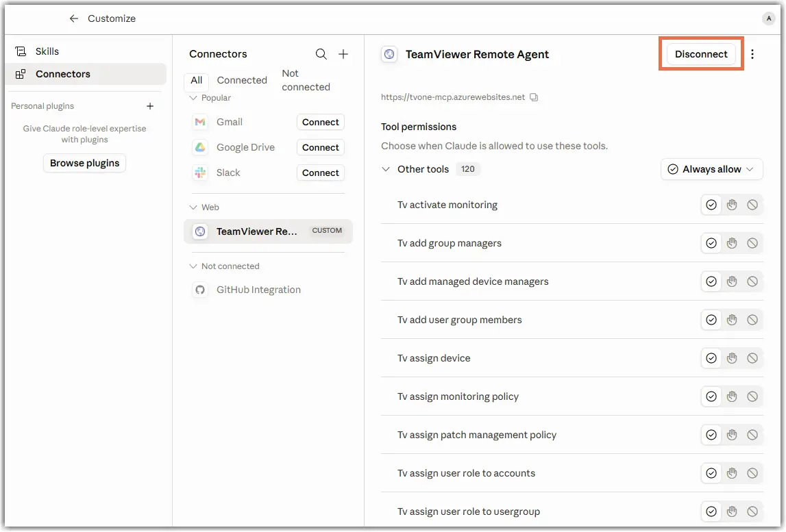Viewport: 786px width, 532px height.
Task: Block Tv assign patch management policy
Action: (x=752, y=435)
